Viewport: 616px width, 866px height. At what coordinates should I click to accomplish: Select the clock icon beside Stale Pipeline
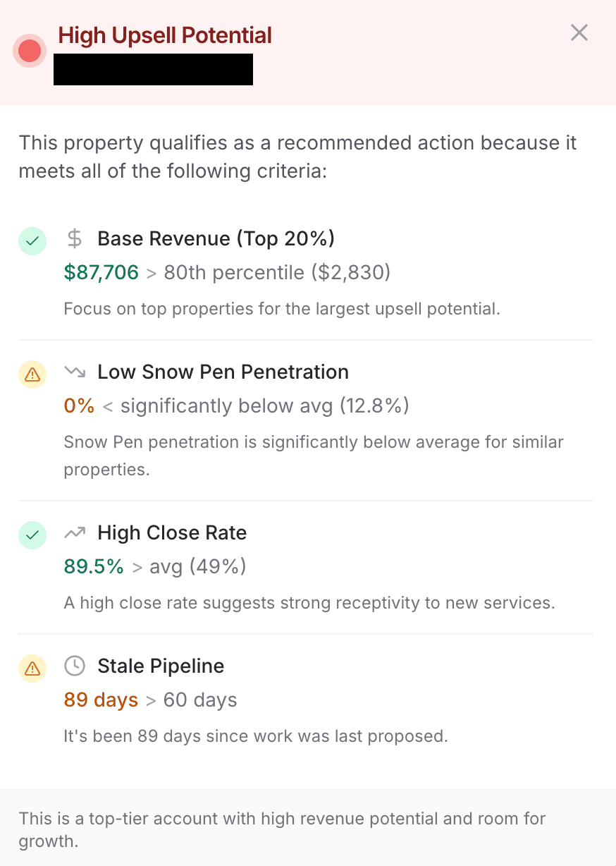(x=74, y=666)
